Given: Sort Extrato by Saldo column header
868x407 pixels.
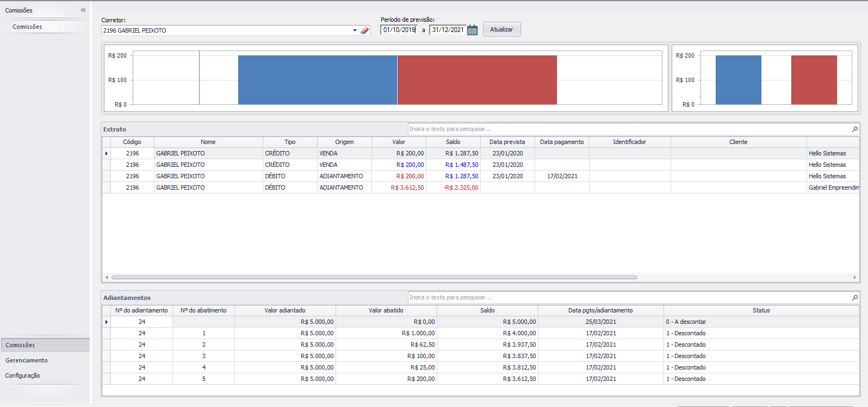Looking at the screenshot, I should (x=453, y=142).
